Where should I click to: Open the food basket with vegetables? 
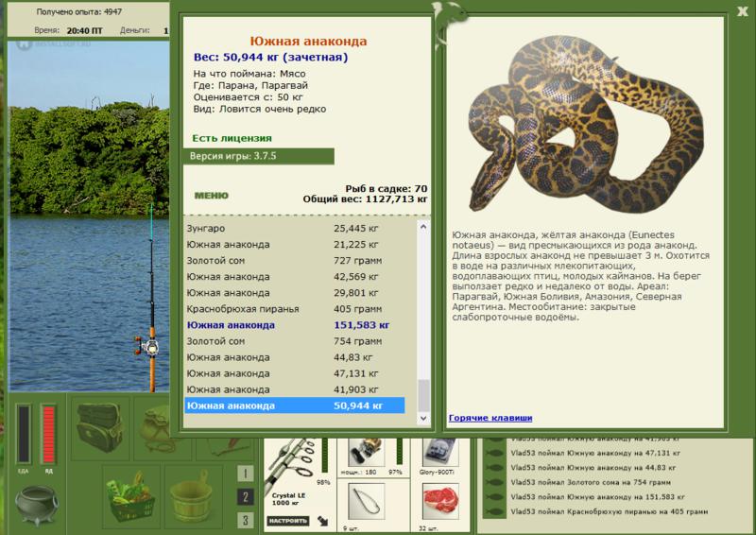[x=130, y=496]
